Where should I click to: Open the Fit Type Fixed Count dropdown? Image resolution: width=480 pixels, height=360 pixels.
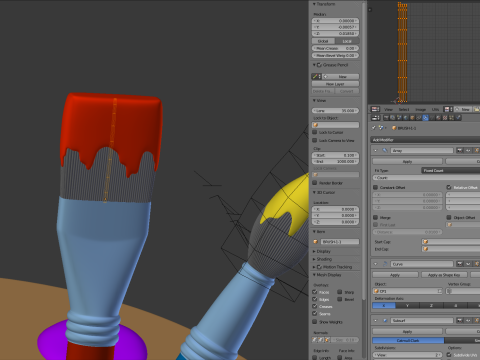pyautogui.click(x=451, y=170)
